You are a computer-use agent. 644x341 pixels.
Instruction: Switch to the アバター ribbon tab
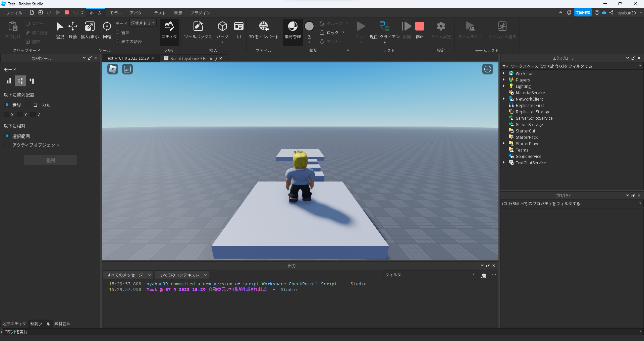pyautogui.click(x=138, y=13)
